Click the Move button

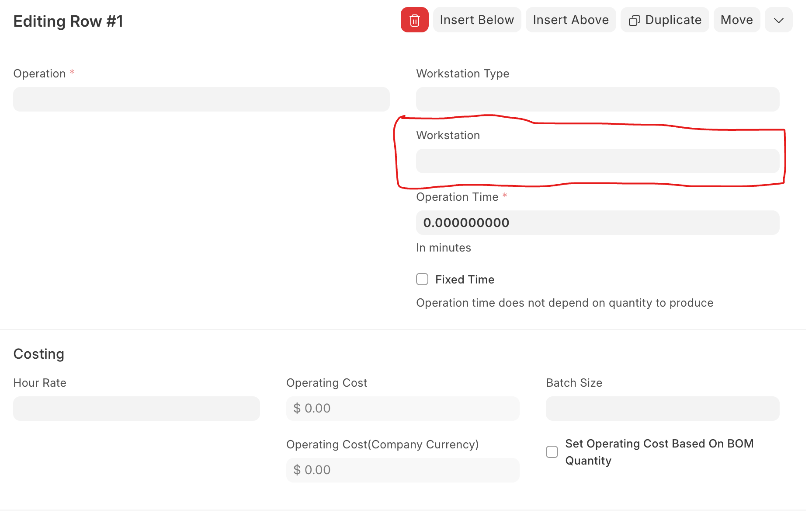[x=736, y=20]
